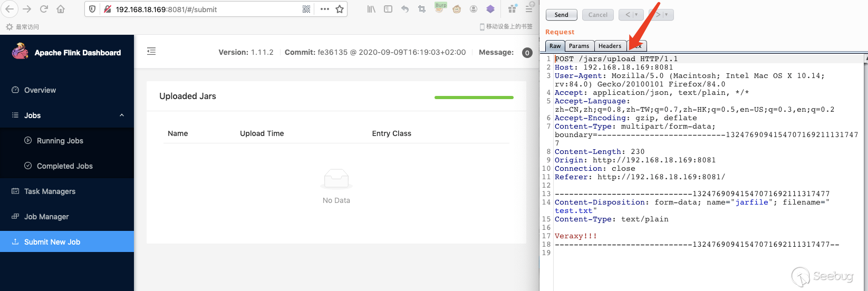Viewport: 868px width, 291px height.
Task: Click the Version: 1.11.2 text
Action: tap(246, 52)
